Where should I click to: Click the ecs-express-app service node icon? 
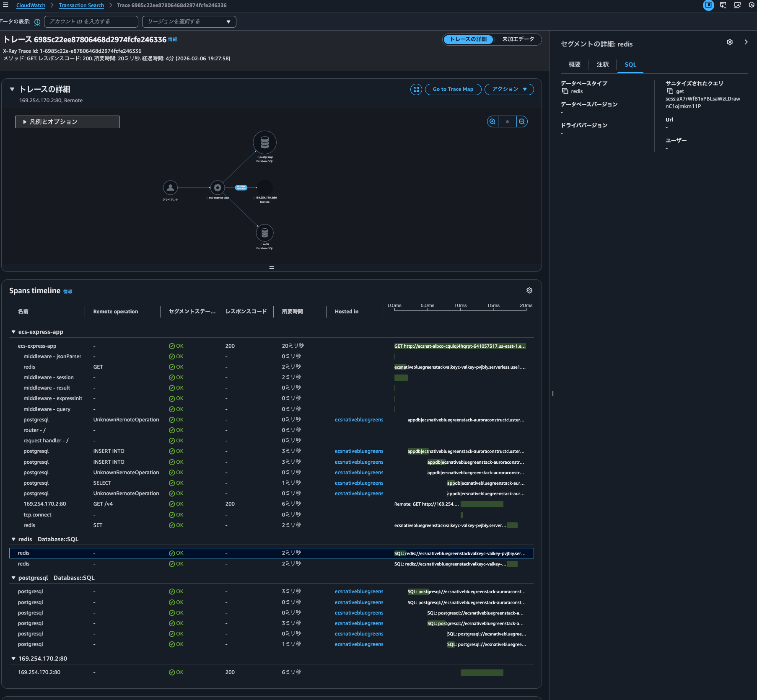217,188
